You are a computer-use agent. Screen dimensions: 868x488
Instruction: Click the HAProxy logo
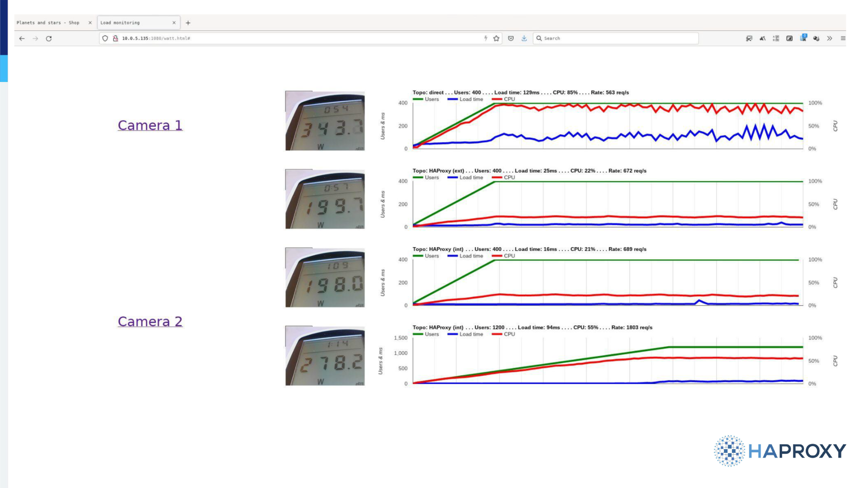[x=780, y=451]
